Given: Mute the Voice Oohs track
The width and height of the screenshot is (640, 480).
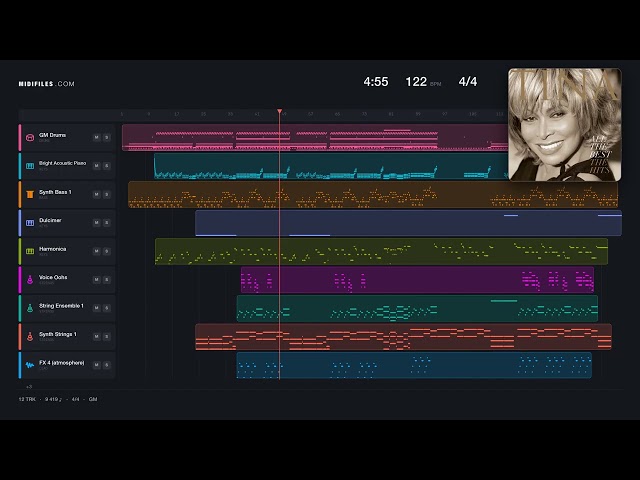Looking at the screenshot, I should click(x=97, y=280).
